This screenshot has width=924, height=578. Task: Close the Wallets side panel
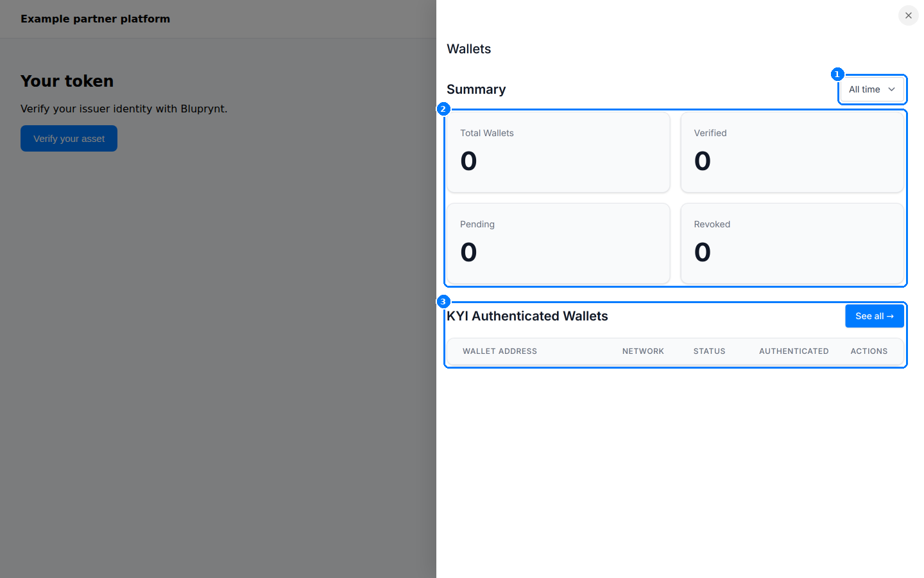click(908, 15)
